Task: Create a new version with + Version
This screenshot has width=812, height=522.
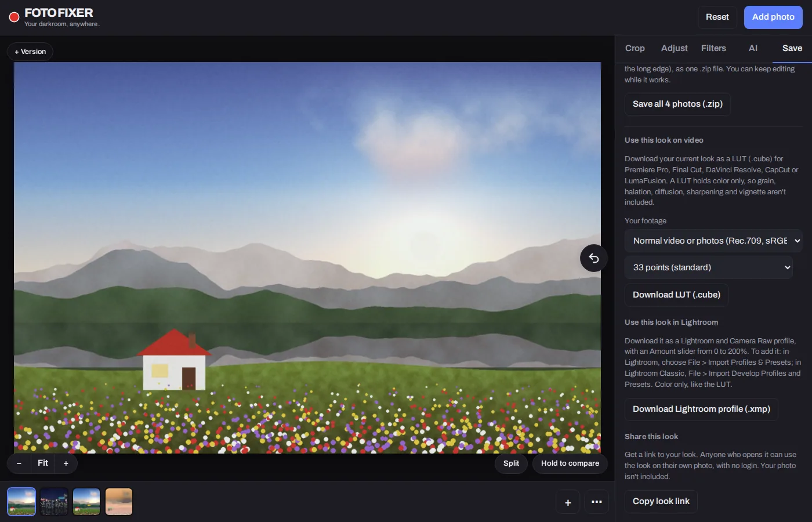Action: click(x=30, y=52)
